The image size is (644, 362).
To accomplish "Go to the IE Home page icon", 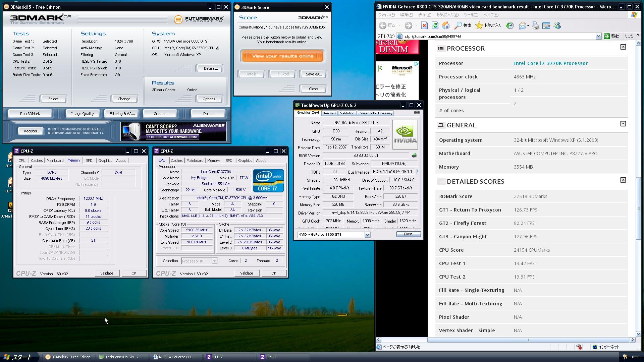I will coord(446,25).
